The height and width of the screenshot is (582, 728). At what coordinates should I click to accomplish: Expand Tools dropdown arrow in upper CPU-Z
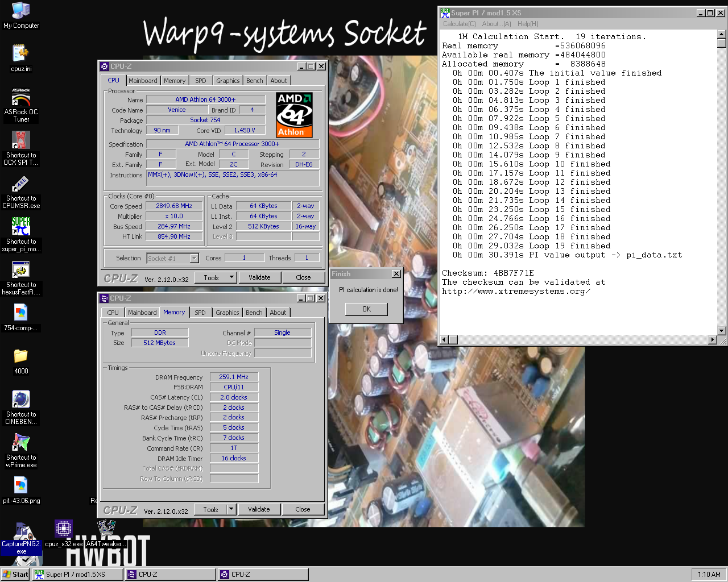point(231,277)
